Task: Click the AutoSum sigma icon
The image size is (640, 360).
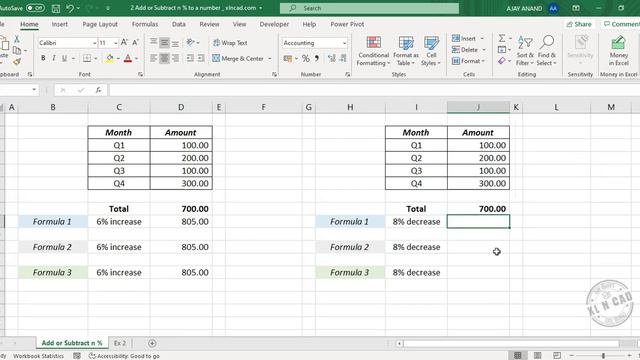Action: pos(502,38)
